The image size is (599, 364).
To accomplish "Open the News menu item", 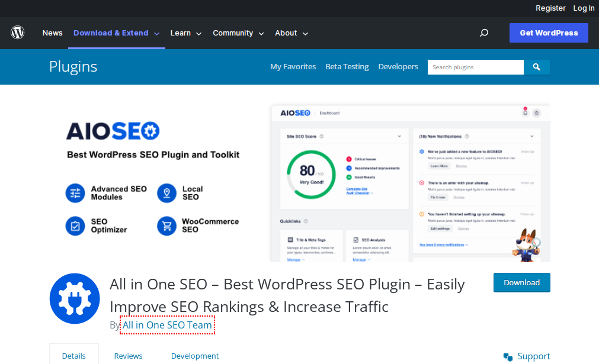I will point(52,33).
